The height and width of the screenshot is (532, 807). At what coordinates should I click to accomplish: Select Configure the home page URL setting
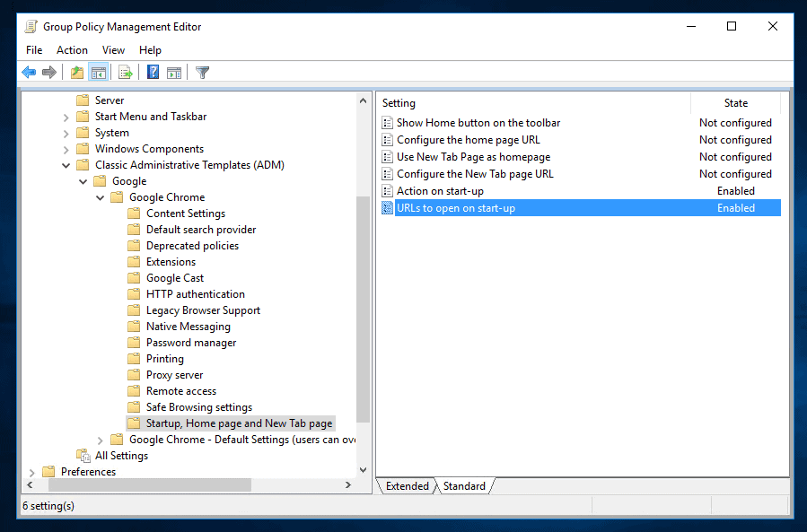point(468,139)
